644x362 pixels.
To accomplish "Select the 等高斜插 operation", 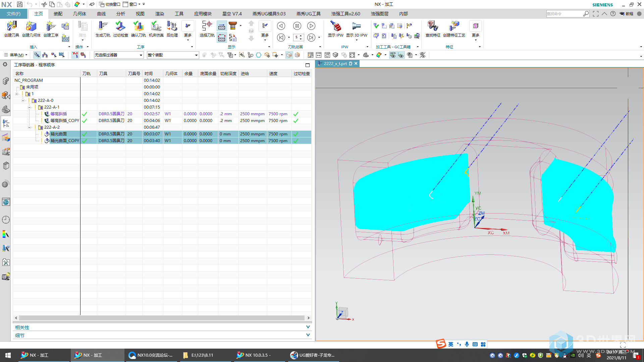I will pyautogui.click(x=59, y=114).
